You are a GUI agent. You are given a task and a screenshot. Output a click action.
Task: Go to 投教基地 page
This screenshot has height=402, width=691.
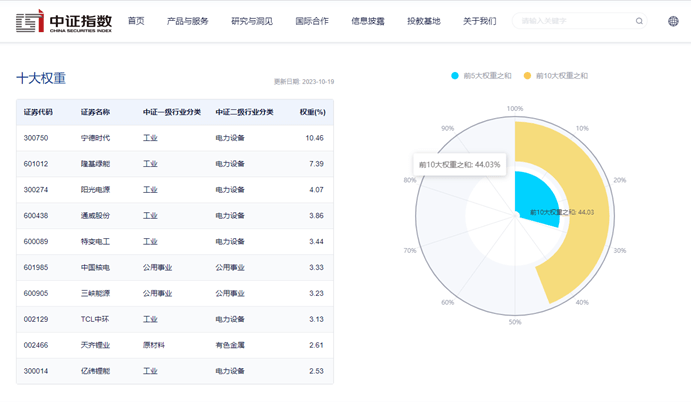click(x=424, y=21)
